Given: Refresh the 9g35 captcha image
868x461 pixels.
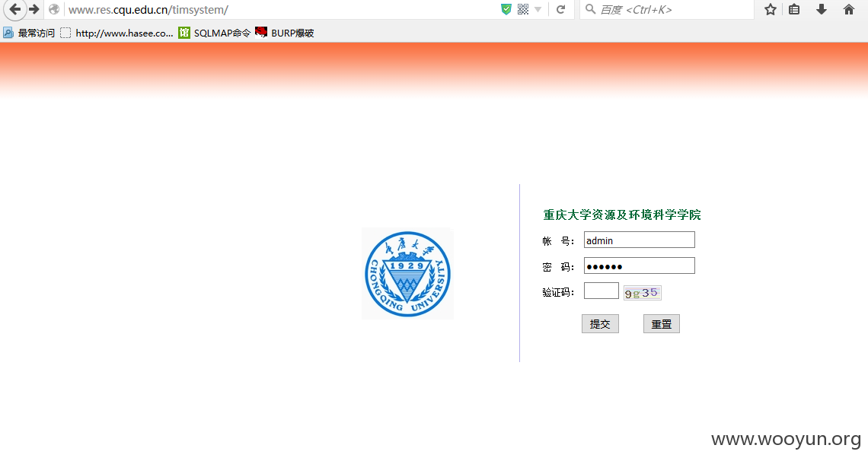Looking at the screenshot, I should click(642, 293).
